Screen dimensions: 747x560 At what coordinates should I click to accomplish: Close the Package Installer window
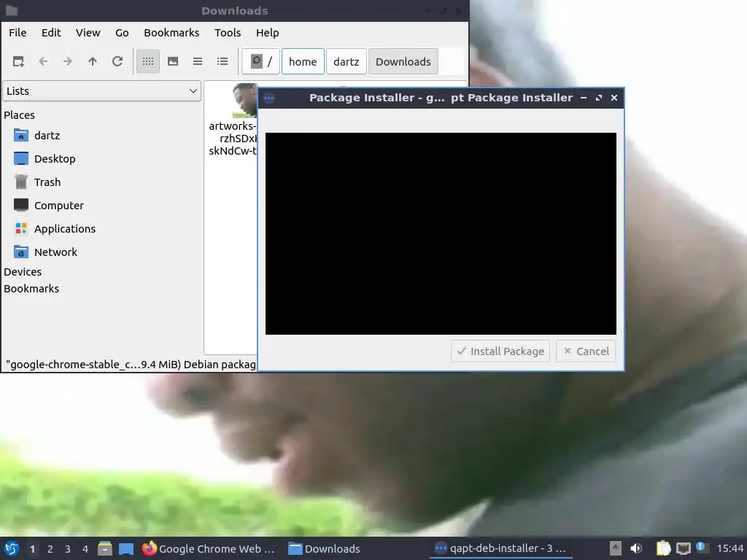pyautogui.click(x=614, y=98)
